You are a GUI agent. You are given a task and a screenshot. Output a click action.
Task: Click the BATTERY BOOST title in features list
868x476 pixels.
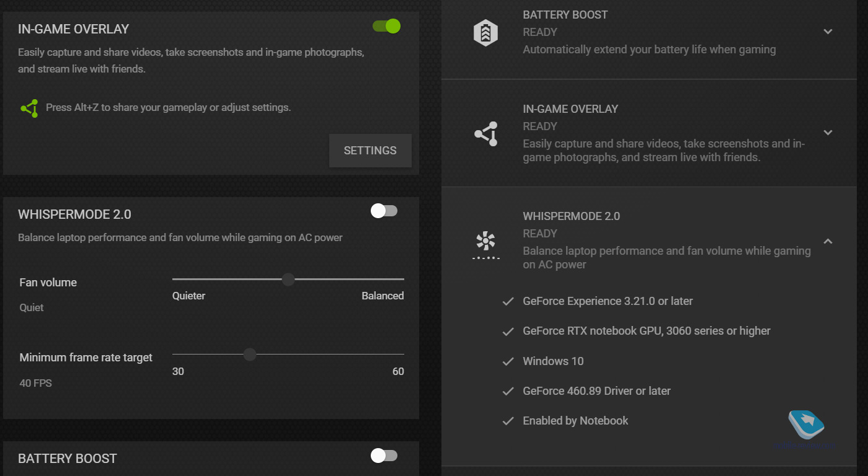[565, 14]
